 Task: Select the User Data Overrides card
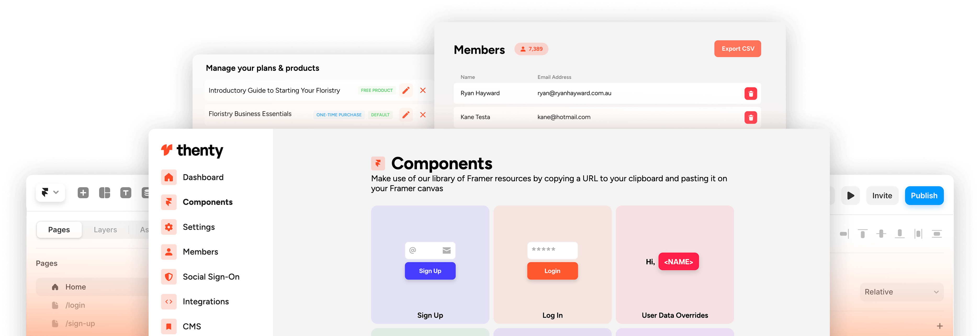675,265
